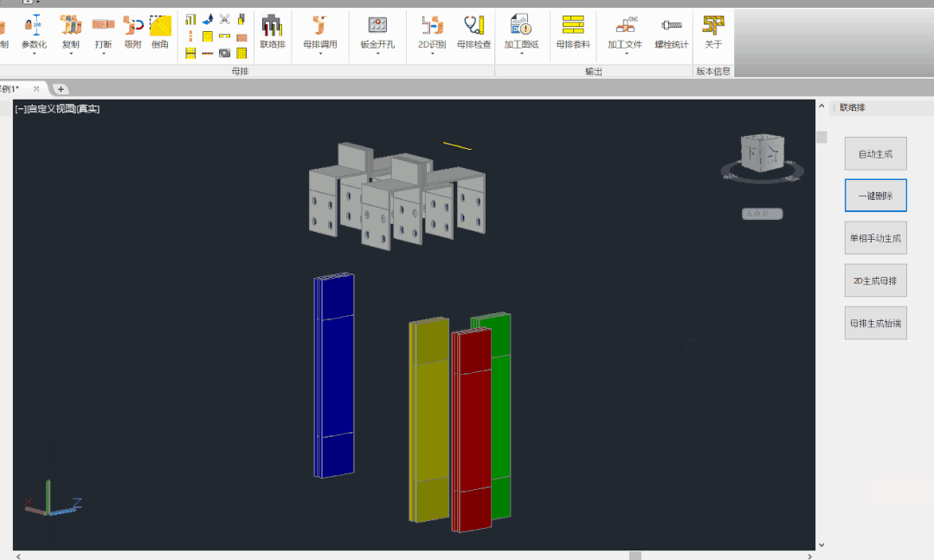Click the 输出 ribbon panel label

(593, 72)
